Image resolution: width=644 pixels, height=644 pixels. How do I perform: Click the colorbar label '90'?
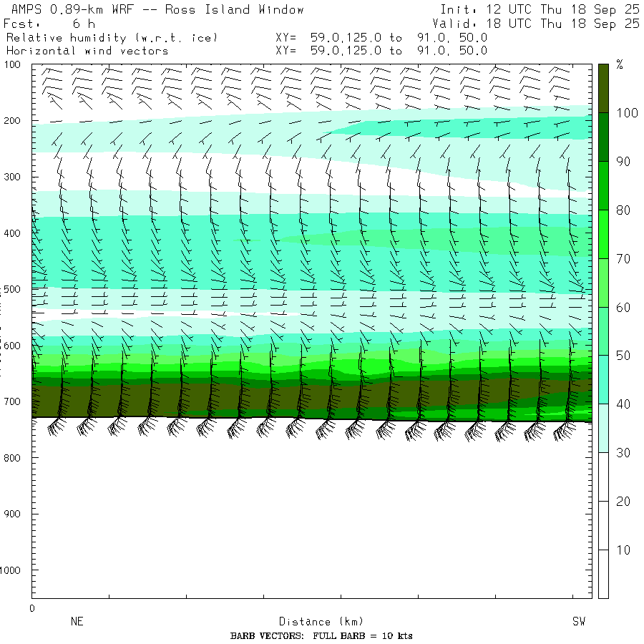click(x=623, y=162)
